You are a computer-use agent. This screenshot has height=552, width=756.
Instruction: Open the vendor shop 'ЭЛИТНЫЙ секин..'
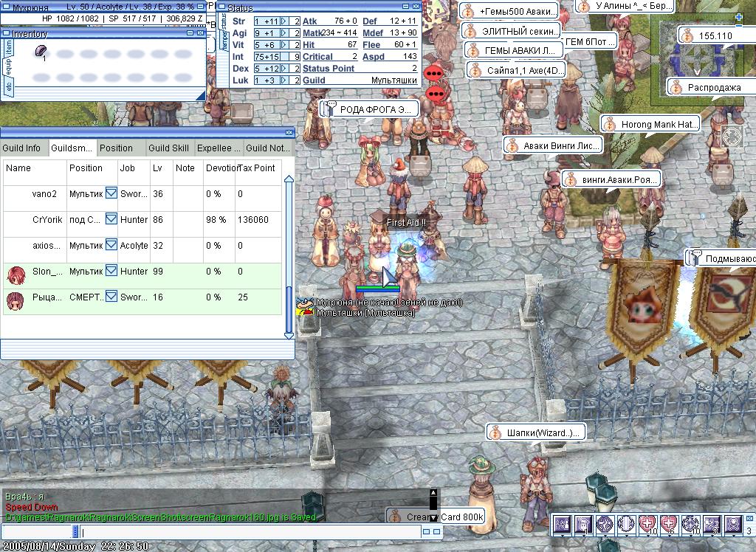(511, 31)
